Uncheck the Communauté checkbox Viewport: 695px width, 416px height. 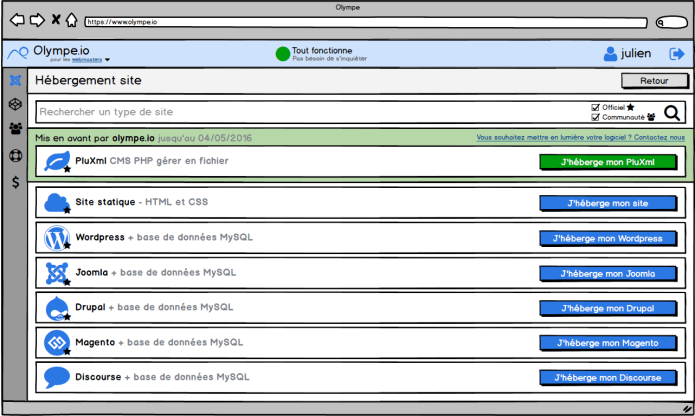tap(595, 117)
